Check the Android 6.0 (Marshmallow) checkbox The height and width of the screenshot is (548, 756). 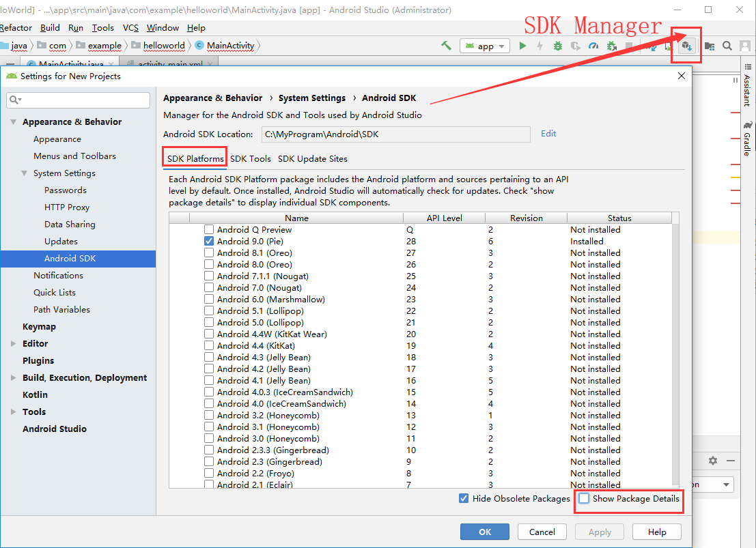point(209,299)
